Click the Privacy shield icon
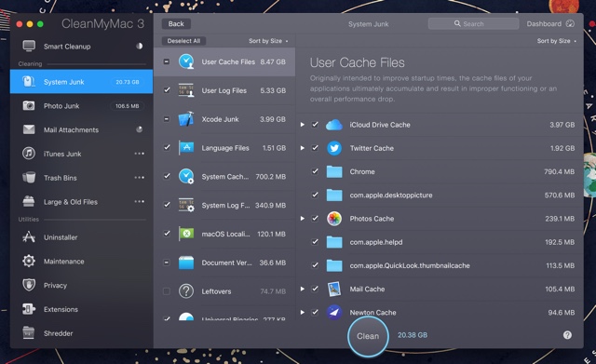The height and width of the screenshot is (364, 596). [29, 285]
